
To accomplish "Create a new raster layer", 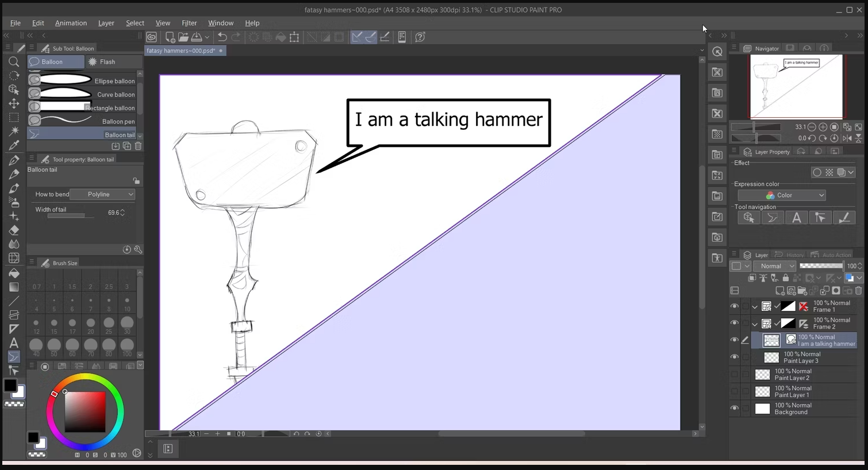I will tap(781, 290).
